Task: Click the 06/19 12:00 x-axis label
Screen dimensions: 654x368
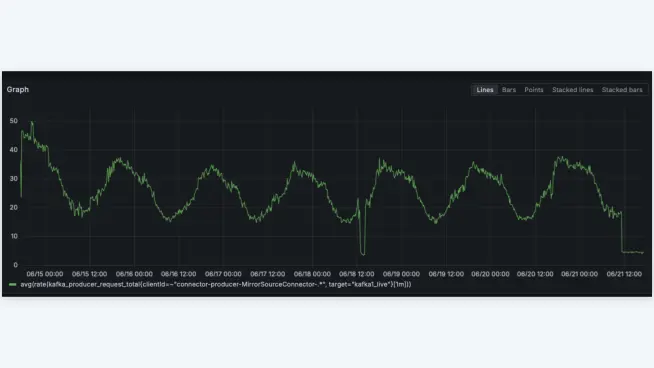Action: point(446,274)
